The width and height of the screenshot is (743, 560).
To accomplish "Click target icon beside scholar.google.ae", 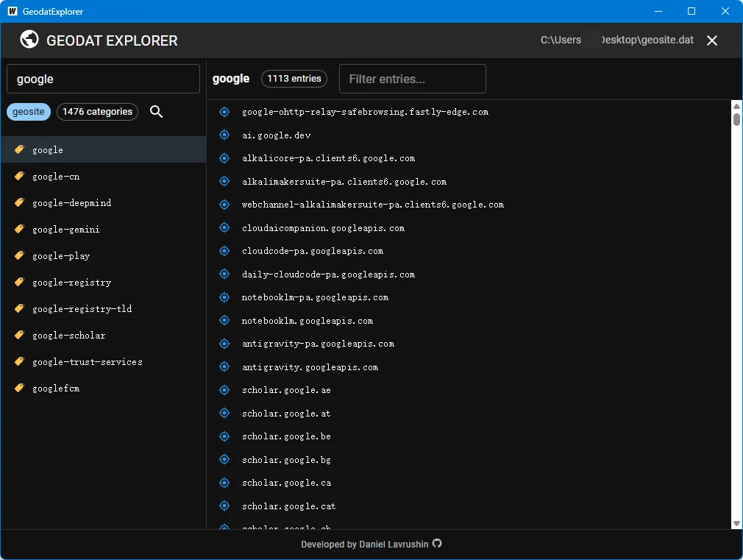I will (x=224, y=390).
